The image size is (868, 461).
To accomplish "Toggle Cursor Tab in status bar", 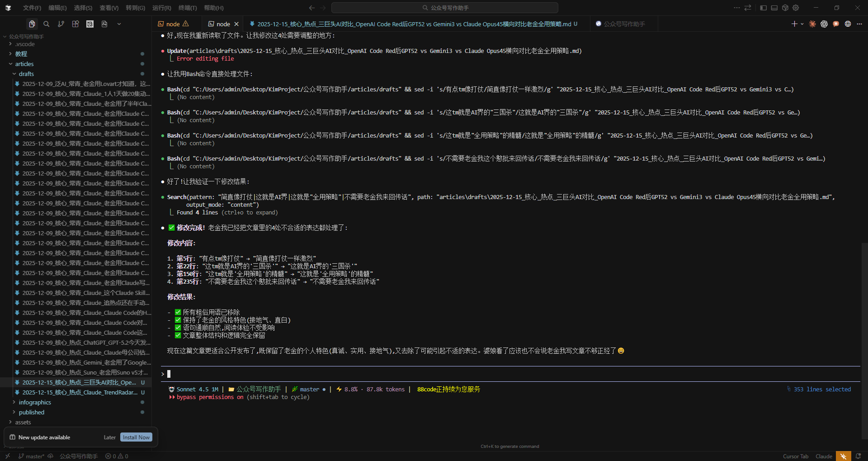I will (x=795, y=456).
